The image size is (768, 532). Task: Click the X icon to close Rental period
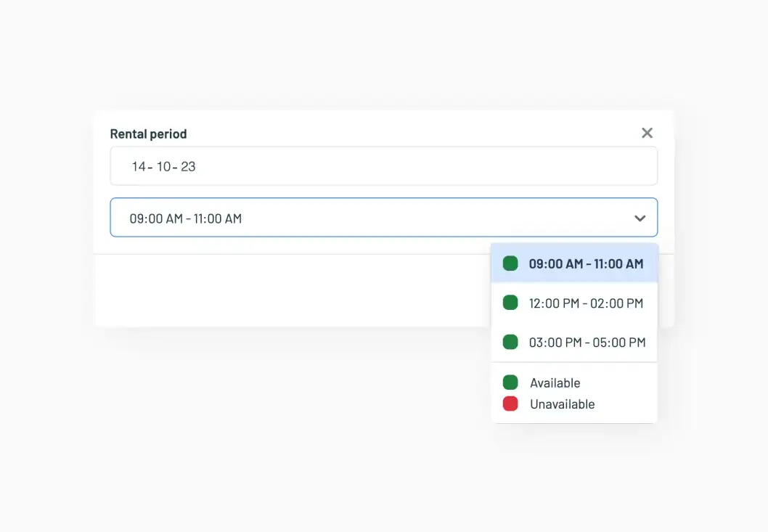pyautogui.click(x=647, y=133)
